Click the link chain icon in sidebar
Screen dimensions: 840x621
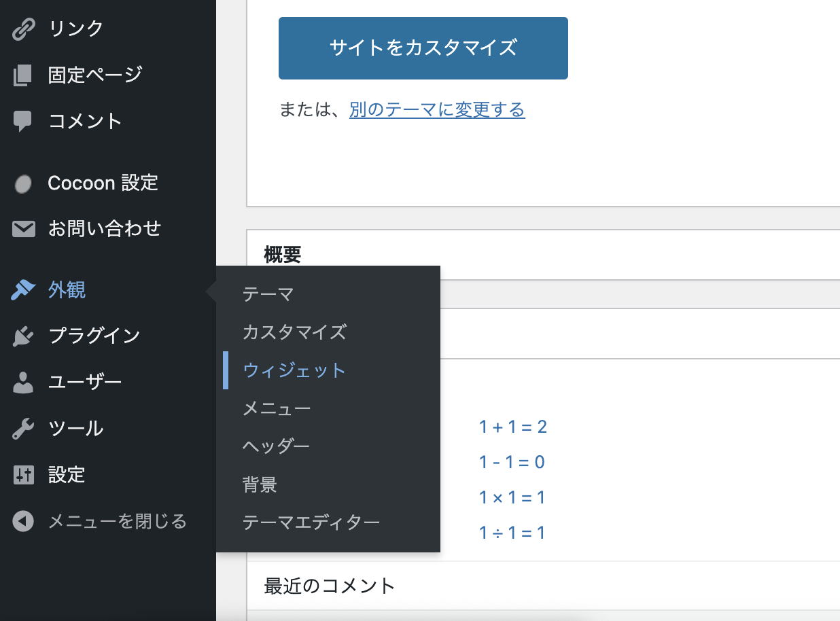click(x=23, y=29)
